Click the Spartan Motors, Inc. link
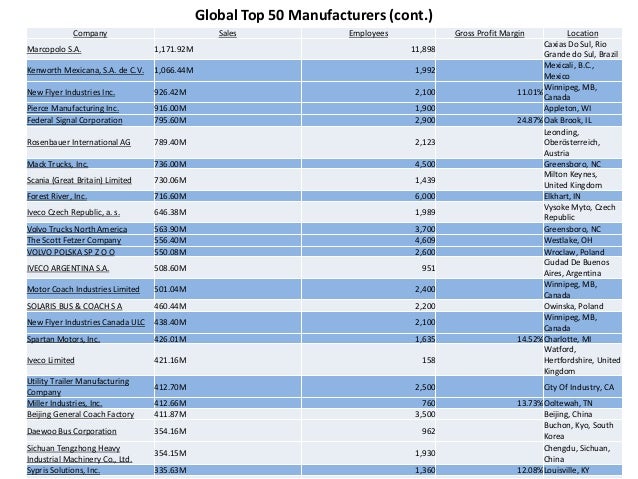 coord(63,339)
